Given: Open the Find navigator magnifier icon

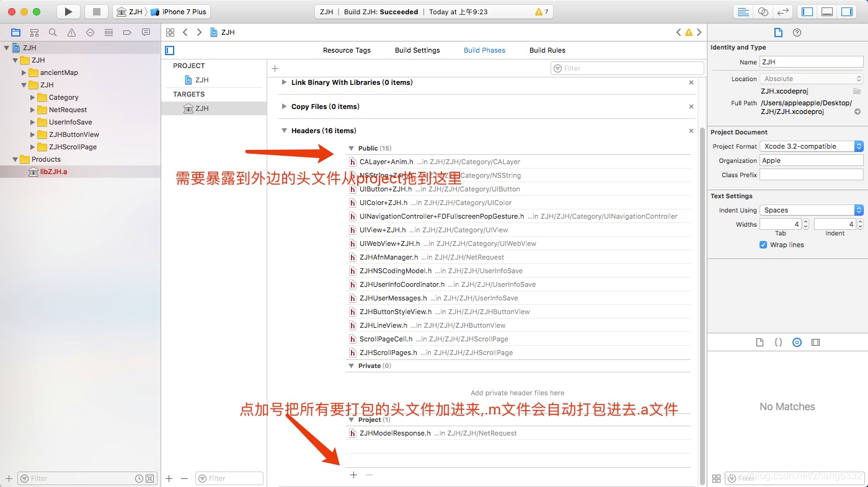Looking at the screenshot, I should pyautogui.click(x=53, y=32).
